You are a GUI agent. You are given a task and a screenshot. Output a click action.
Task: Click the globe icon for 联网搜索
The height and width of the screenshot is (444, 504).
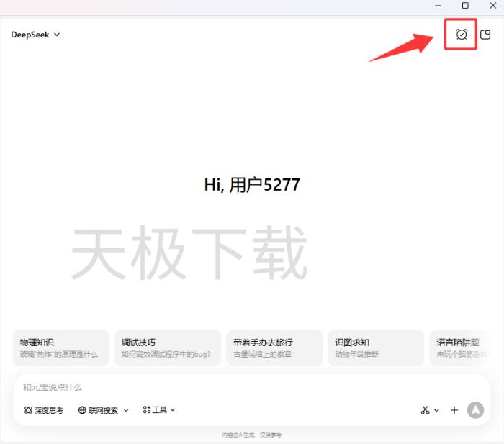tap(82, 410)
